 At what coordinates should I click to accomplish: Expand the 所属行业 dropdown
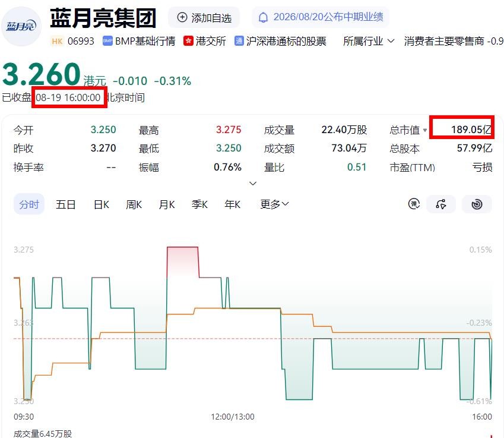369,41
